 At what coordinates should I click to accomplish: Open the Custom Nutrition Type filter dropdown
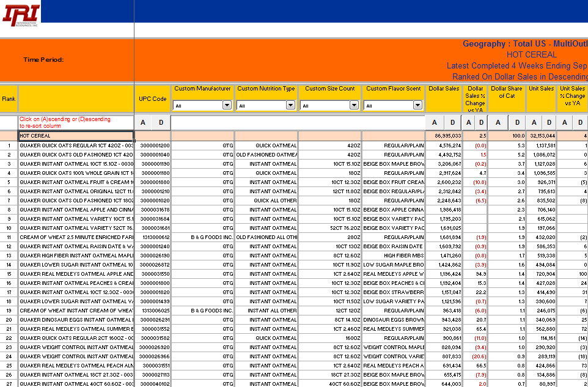[290, 105]
